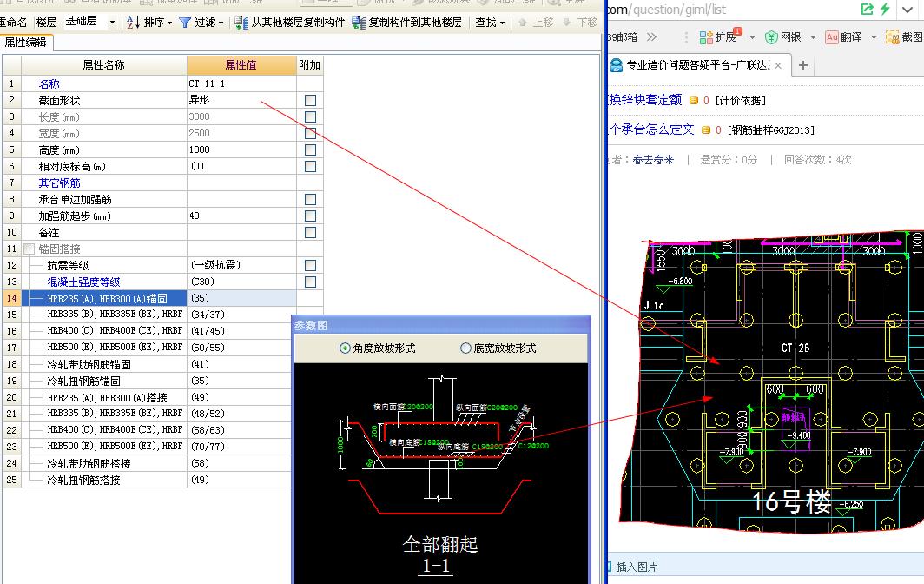Click the green lightning speed icon

tap(885, 9)
